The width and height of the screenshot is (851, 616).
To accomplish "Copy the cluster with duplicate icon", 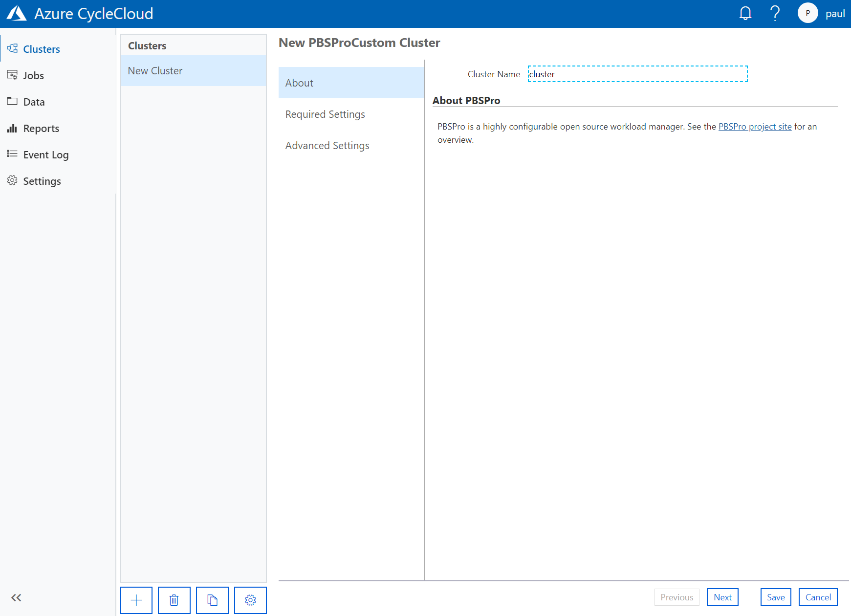I will (x=212, y=600).
